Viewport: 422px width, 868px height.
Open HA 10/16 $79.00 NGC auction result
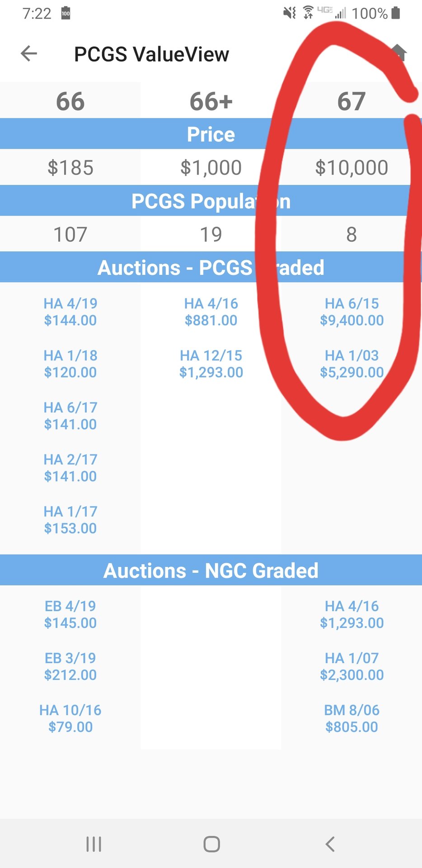point(70,718)
